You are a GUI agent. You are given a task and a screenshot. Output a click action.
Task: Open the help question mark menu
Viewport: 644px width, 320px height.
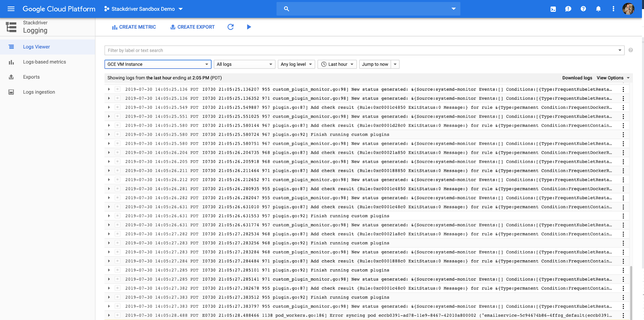click(x=583, y=9)
